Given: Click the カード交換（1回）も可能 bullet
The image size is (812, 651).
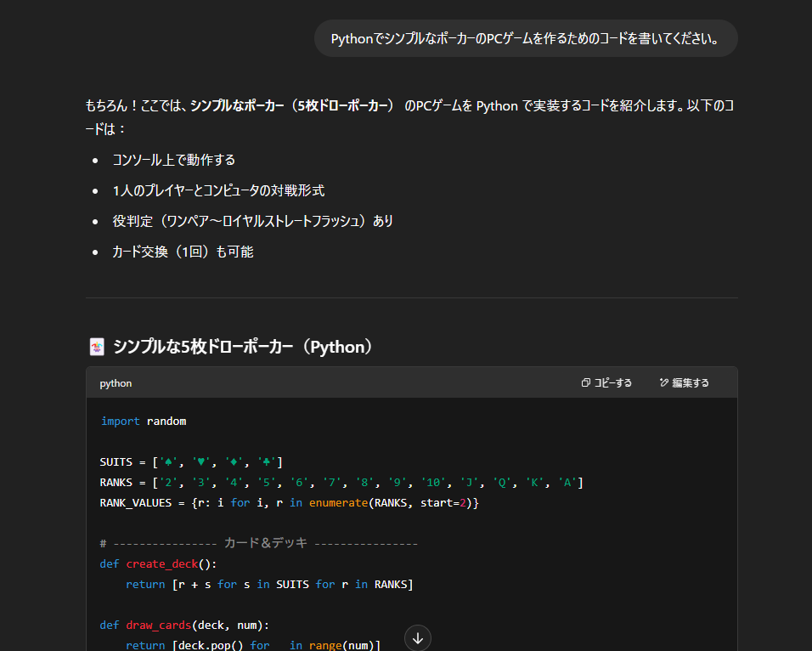Looking at the screenshot, I should coord(183,252).
